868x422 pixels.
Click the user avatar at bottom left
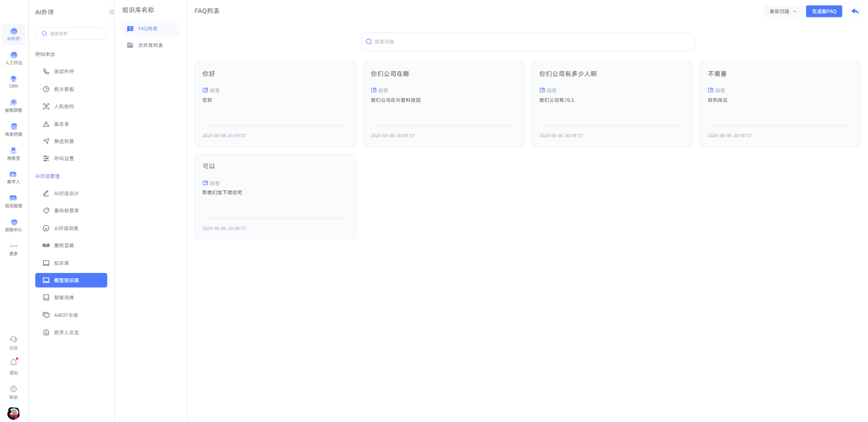coord(13,413)
